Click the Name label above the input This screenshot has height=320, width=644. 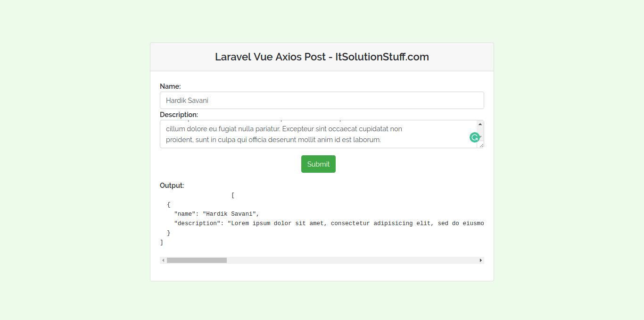coord(170,86)
